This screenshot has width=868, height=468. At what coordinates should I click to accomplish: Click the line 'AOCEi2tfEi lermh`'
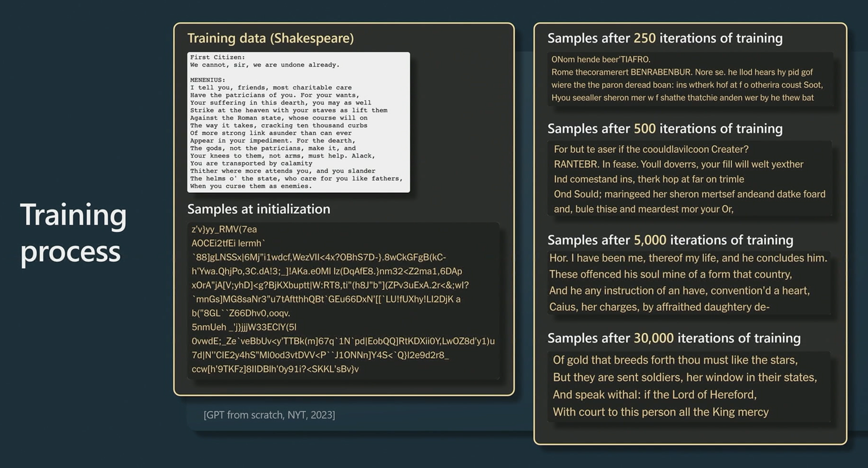point(228,244)
